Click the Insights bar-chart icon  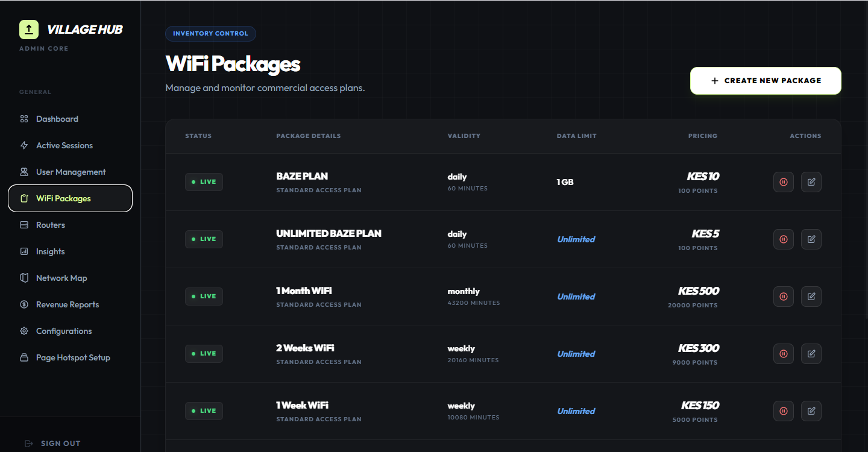point(24,251)
